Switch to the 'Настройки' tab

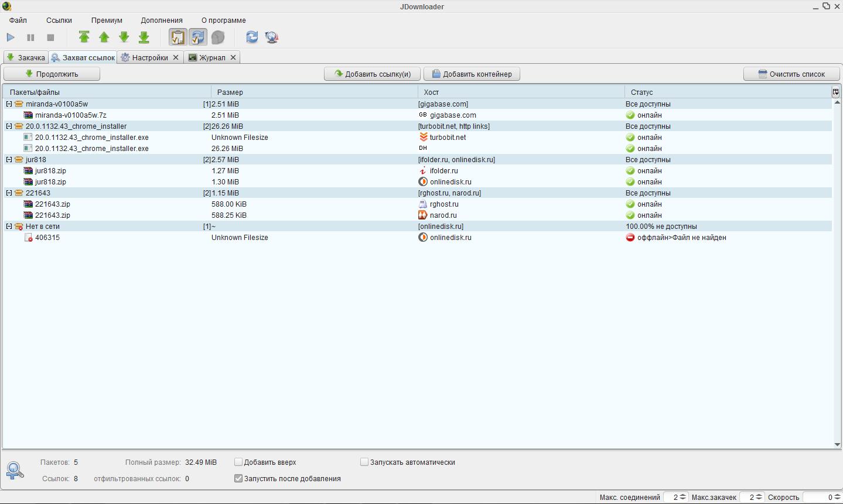click(149, 58)
